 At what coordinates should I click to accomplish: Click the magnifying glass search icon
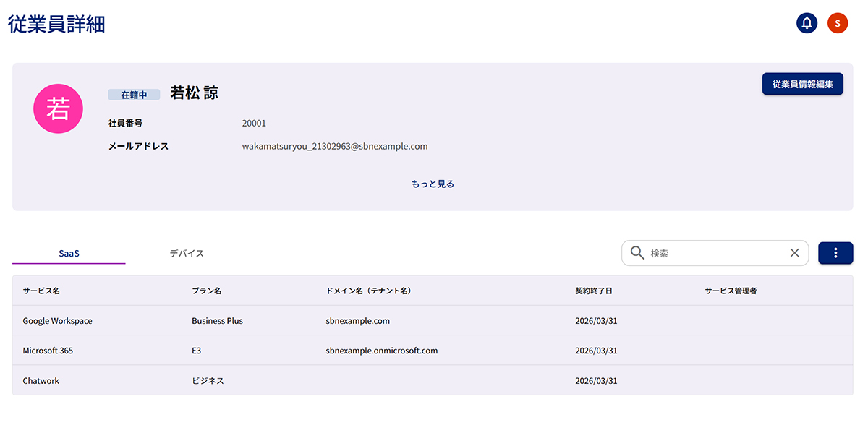[x=637, y=253]
